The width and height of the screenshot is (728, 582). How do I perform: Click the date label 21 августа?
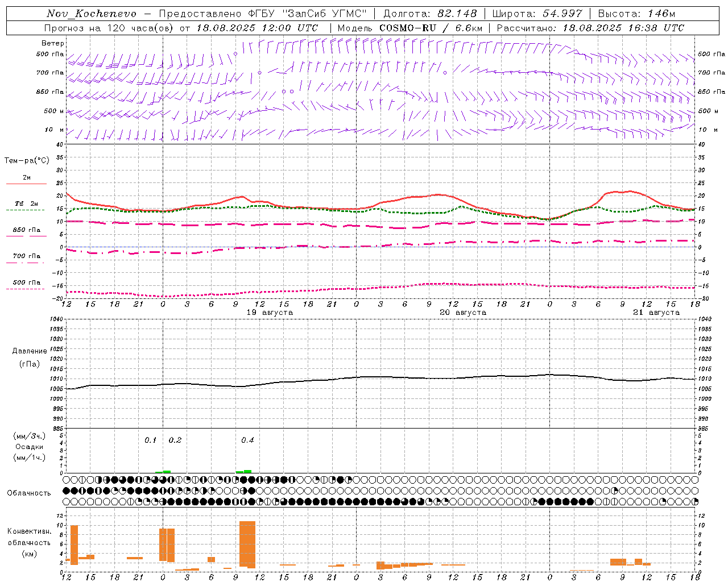click(656, 313)
